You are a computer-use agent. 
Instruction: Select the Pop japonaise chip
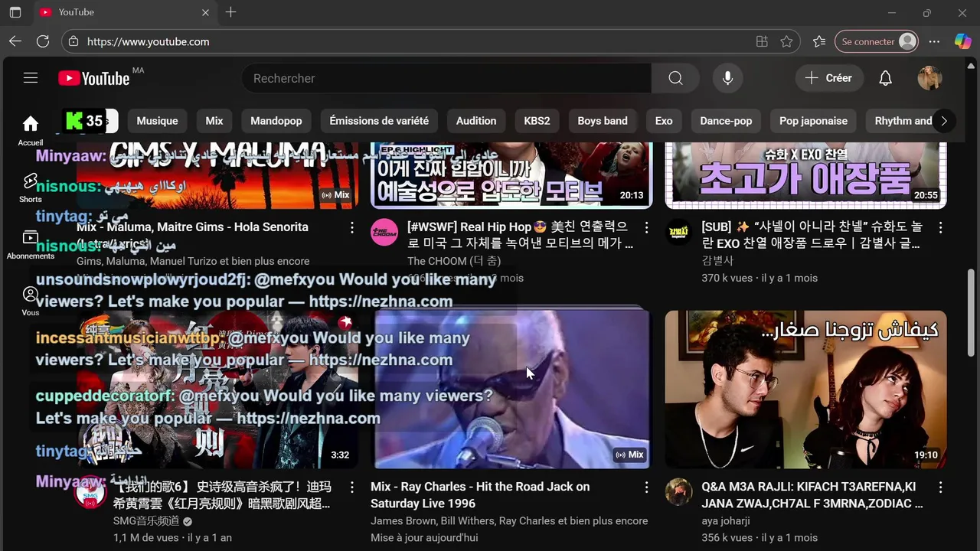(x=813, y=121)
